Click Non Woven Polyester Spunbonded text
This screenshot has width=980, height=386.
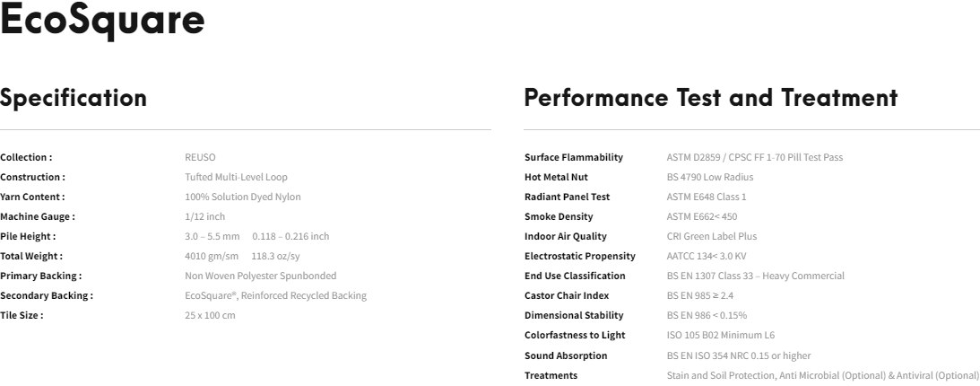tap(260, 276)
